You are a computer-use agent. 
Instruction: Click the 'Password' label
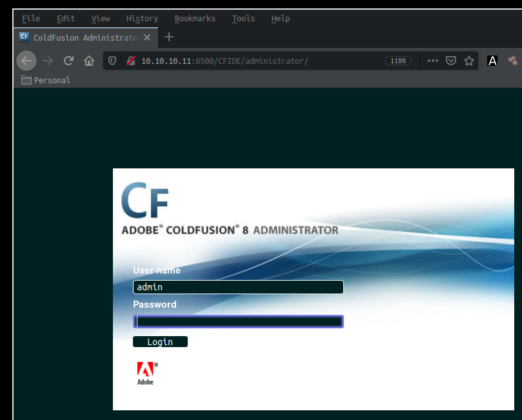pos(155,305)
